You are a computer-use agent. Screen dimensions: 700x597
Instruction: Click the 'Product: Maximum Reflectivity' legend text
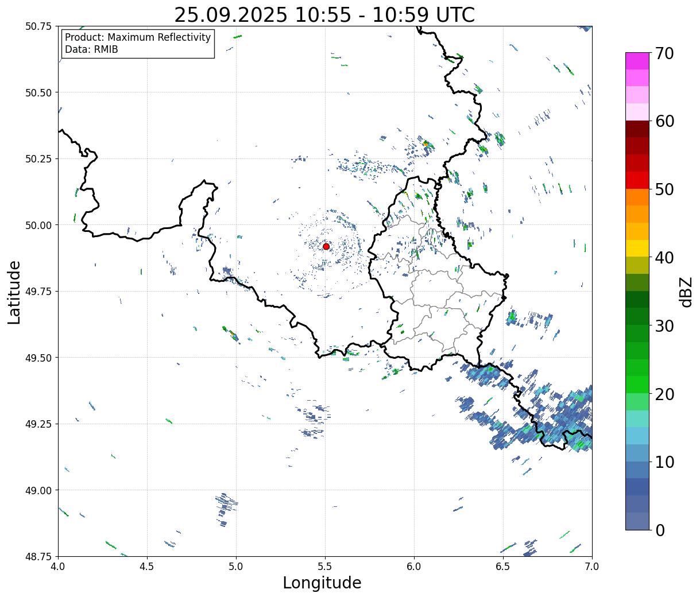click(x=138, y=37)
